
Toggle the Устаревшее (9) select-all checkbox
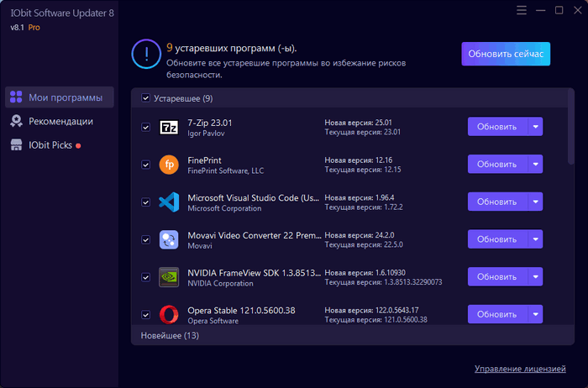[x=145, y=98]
